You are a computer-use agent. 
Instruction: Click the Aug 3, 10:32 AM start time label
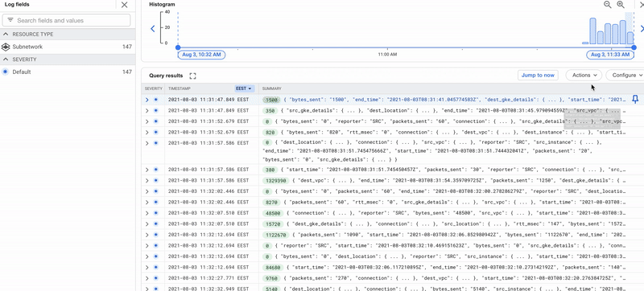tap(202, 54)
